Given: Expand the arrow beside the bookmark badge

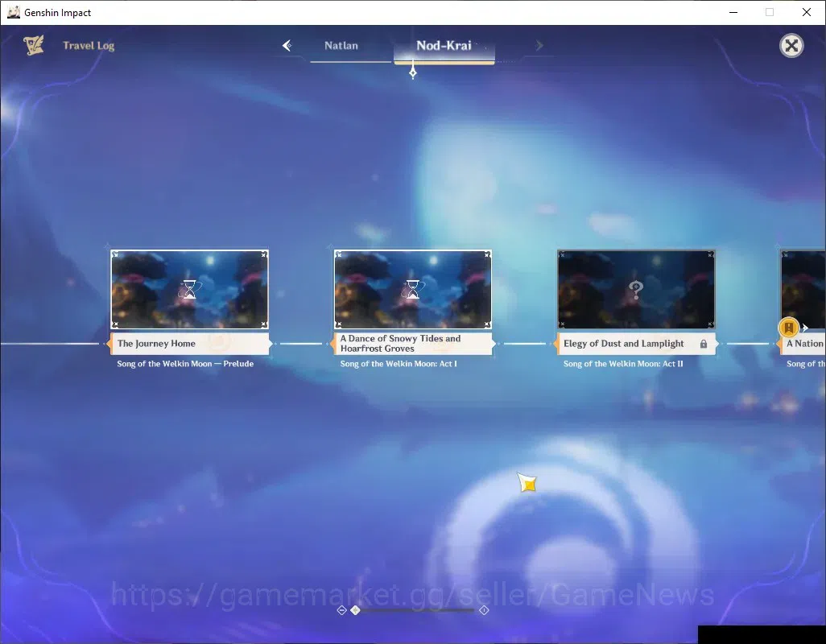Looking at the screenshot, I should click(805, 328).
